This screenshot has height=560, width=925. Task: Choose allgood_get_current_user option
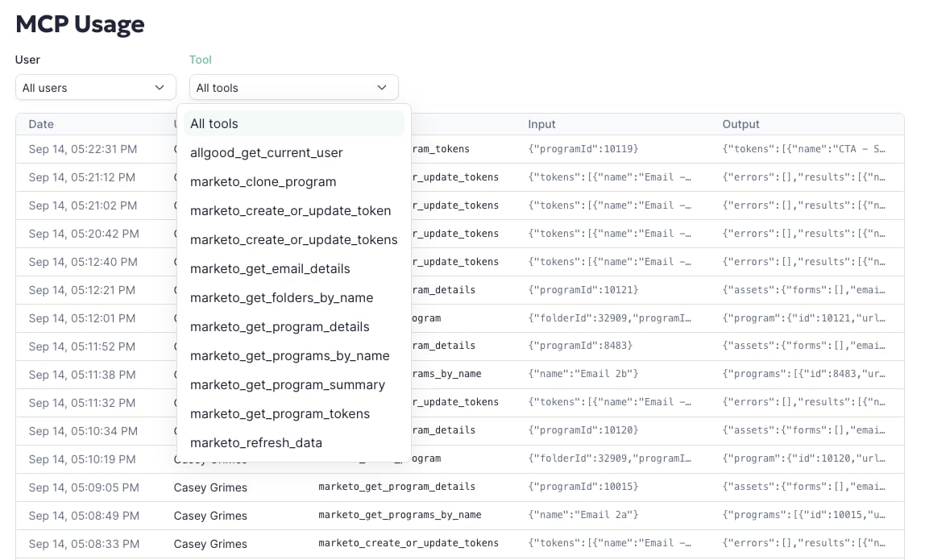[x=266, y=152]
